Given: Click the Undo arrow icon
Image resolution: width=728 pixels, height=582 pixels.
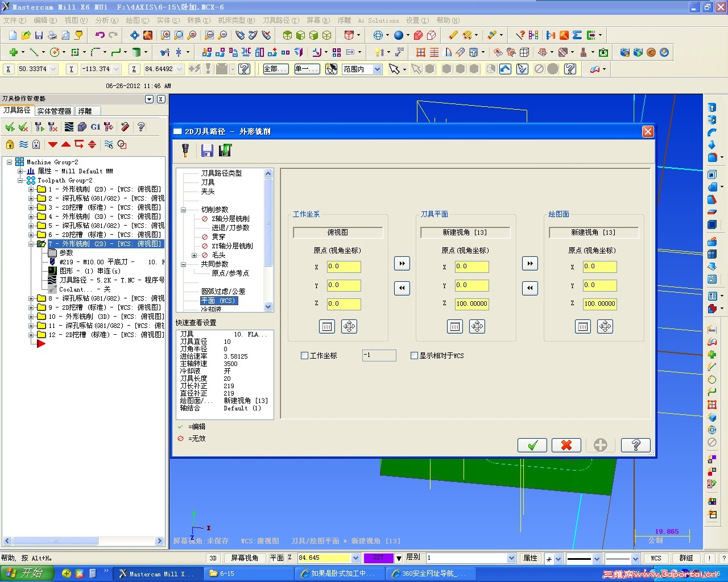Looking at the screenshot, I should point(100,35).
